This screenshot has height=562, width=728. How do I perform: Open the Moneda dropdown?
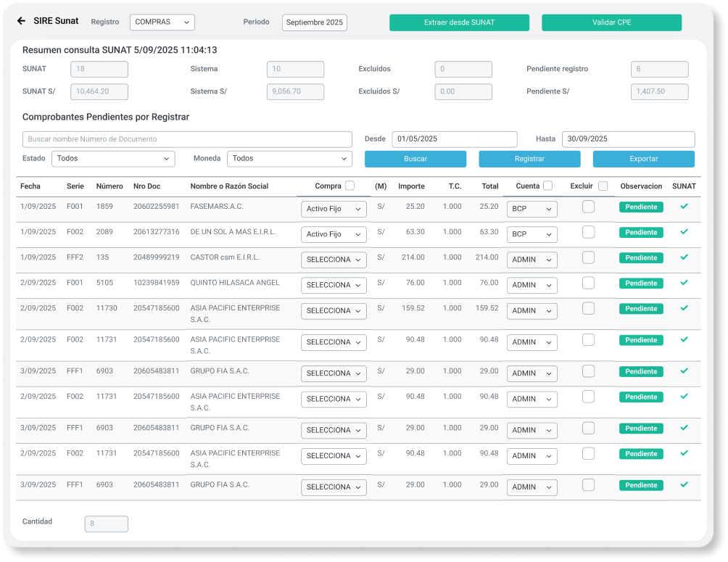[289, 158]
